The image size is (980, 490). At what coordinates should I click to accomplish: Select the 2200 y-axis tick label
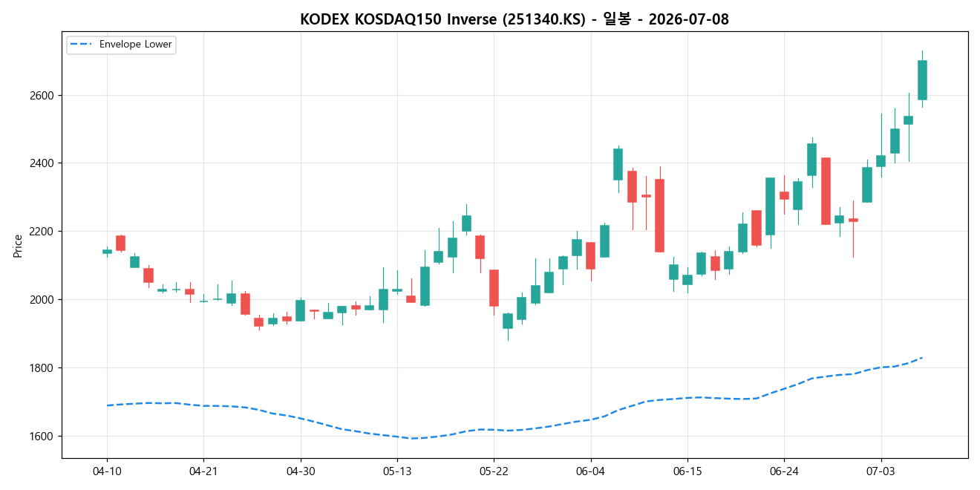pyautogui.click(x=42, y=232)
